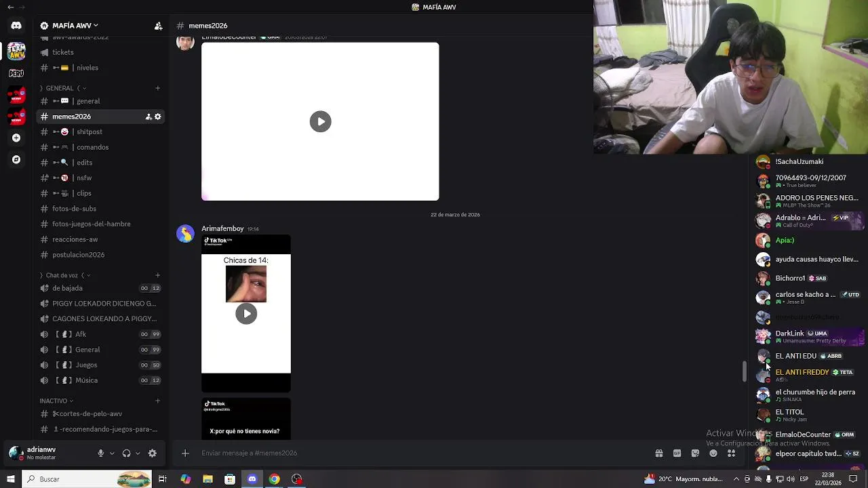The width and height of the screenshot is (868, 488).
Task: Create channel in GENERAL category
Action: tap(157, 88)
